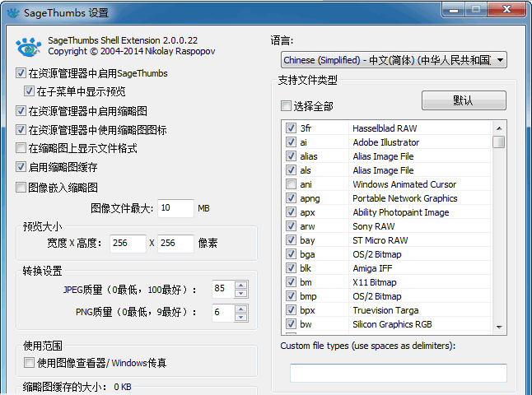Decrease JPEG quality with down arrow
The height and width of the screenshot is (395, 532).
(x=241, y=293)
